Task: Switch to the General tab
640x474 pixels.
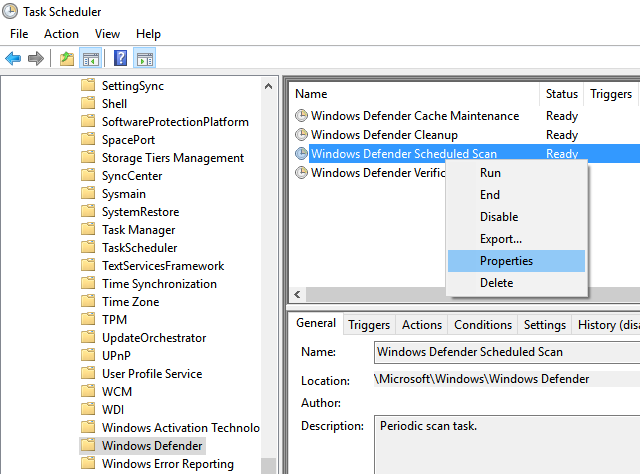Action: click(x=316, y=323)
